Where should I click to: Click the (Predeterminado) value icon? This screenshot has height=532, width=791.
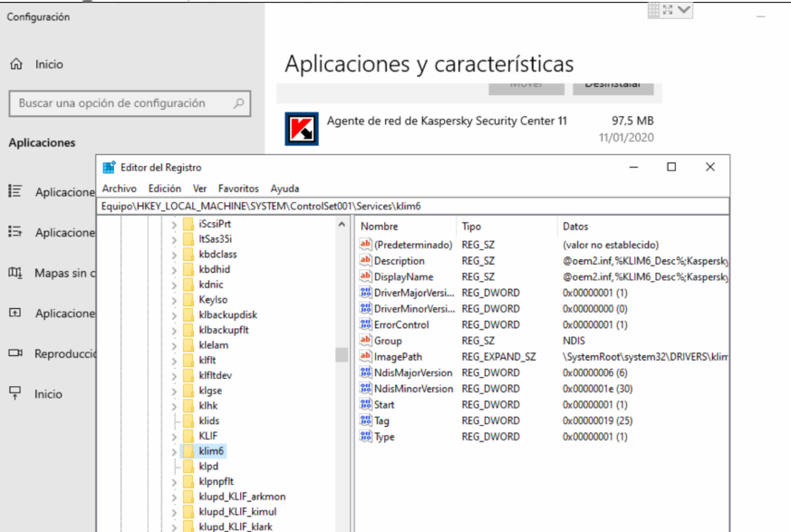365,245
